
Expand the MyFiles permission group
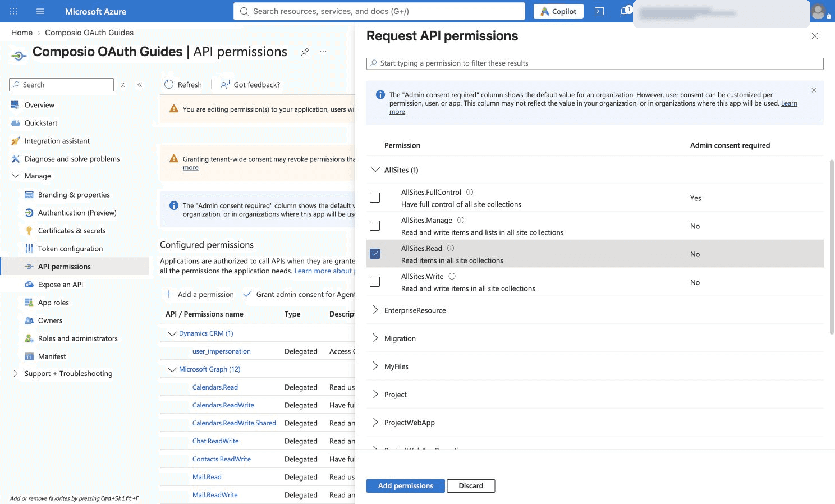375,366
